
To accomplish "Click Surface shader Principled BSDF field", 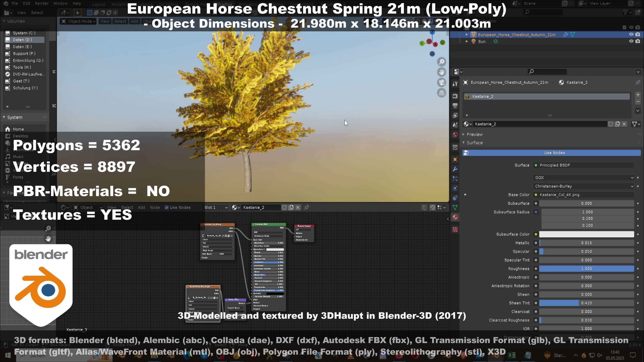I will click(x=583, y=165).
